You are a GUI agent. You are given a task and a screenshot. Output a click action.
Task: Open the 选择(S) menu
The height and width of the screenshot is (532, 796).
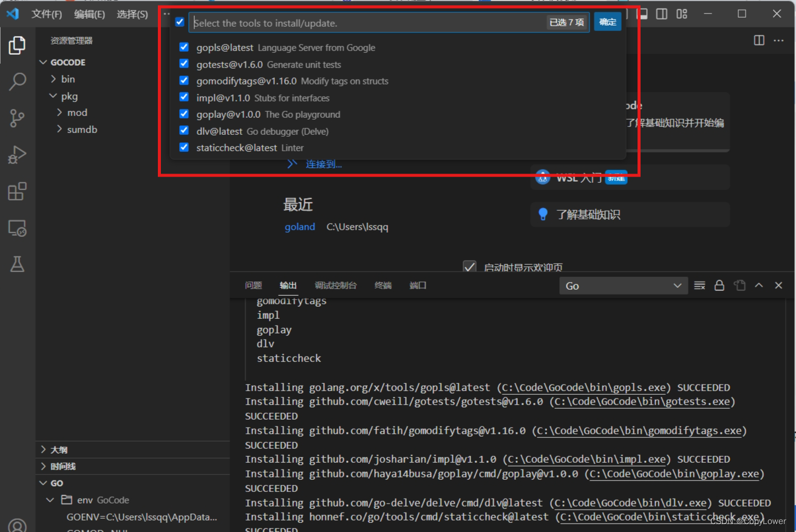pyautogui.click(x=132, y=14)
